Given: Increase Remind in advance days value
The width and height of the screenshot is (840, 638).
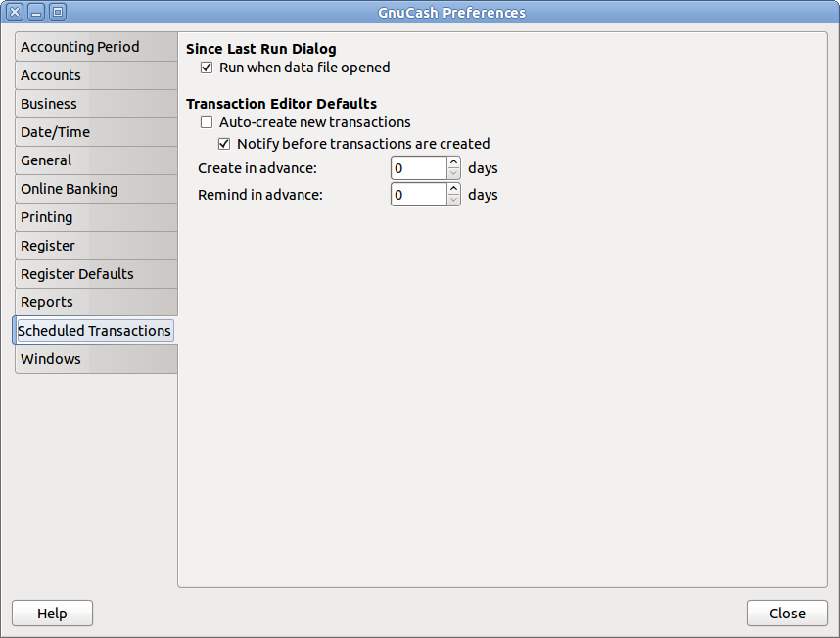Looking at the screenshot, I should [453, 189].
